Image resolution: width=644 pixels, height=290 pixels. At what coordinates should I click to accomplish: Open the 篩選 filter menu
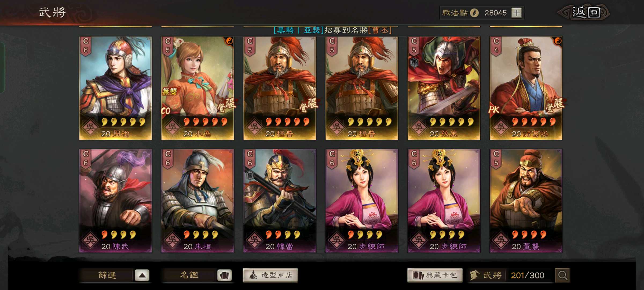pos(107,275)
